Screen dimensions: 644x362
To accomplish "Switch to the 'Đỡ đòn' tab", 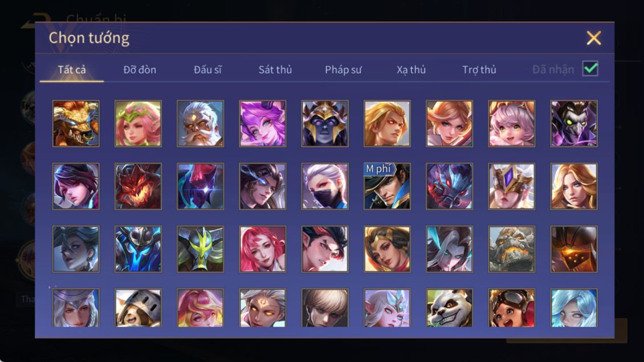I will click(140, 70).
